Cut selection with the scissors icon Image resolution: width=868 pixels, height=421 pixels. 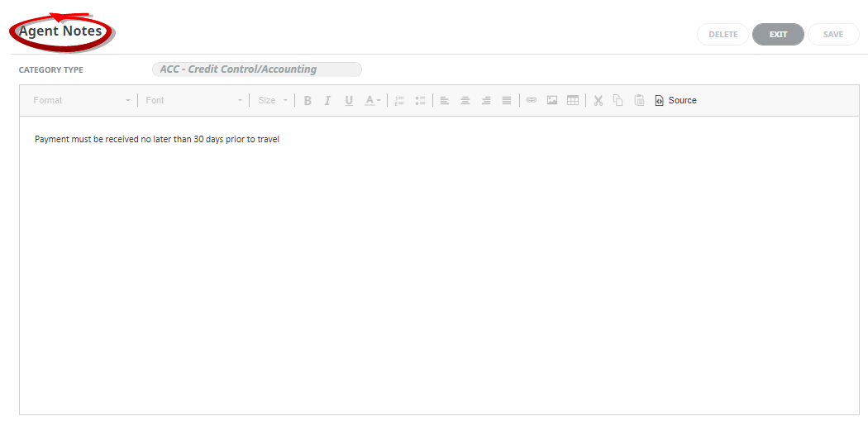(598, 101)
